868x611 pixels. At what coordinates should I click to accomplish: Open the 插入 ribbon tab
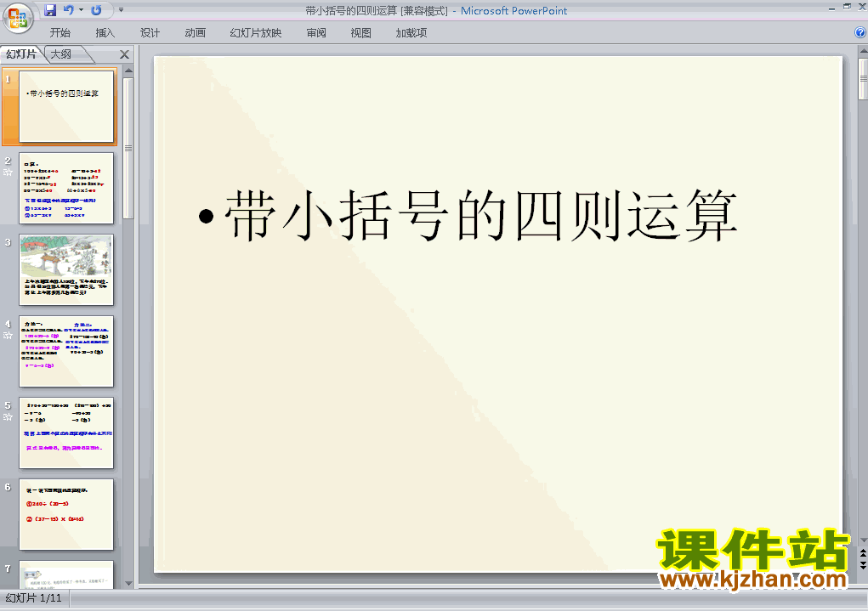click(105, 33)
